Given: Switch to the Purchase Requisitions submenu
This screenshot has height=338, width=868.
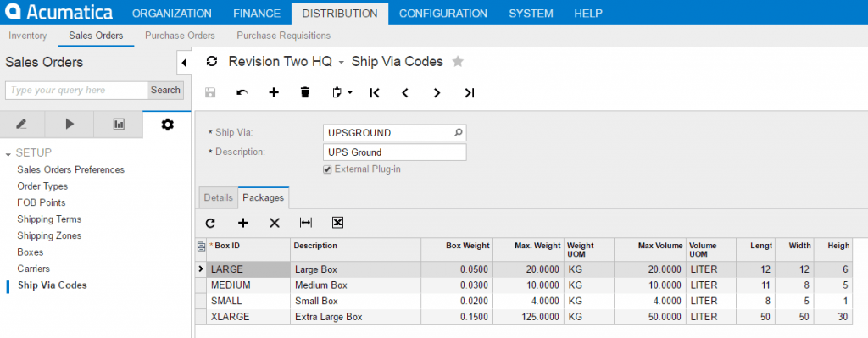Looking at the screenshot, I should [x=283, y=36].
